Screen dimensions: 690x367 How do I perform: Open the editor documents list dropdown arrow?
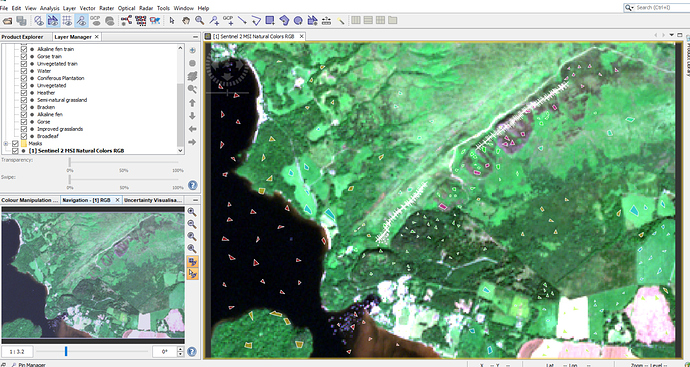pos(672,35)
